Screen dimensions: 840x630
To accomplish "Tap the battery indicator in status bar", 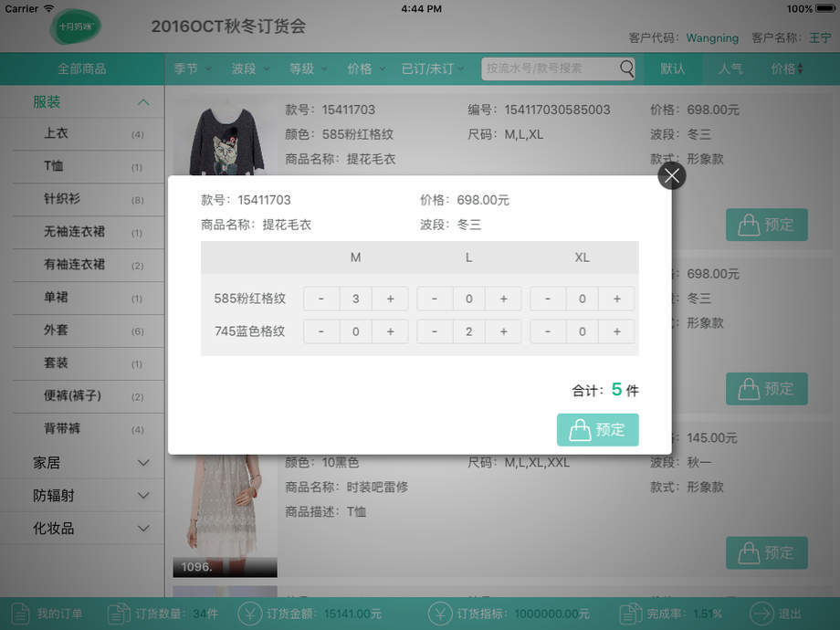I will click(825, 8).
